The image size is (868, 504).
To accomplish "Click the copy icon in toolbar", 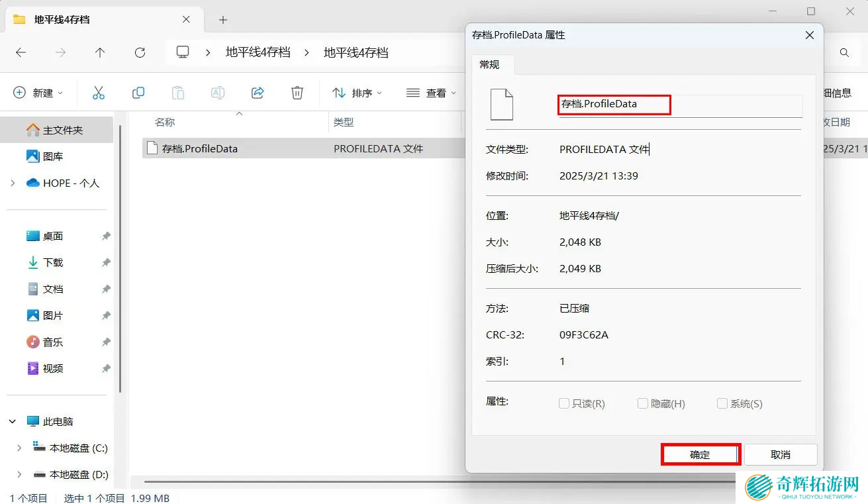I will click(x=138, y=93).
